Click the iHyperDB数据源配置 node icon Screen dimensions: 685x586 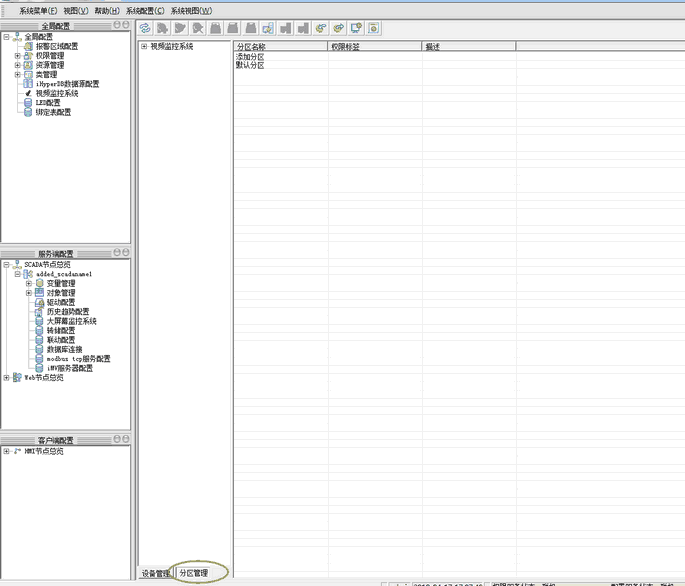[28, 84]
